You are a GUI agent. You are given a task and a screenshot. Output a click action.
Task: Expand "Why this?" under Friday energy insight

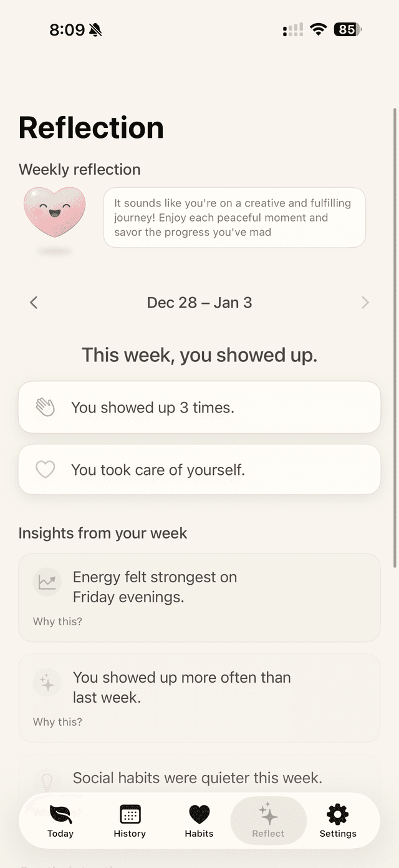(x=57, y=622)
